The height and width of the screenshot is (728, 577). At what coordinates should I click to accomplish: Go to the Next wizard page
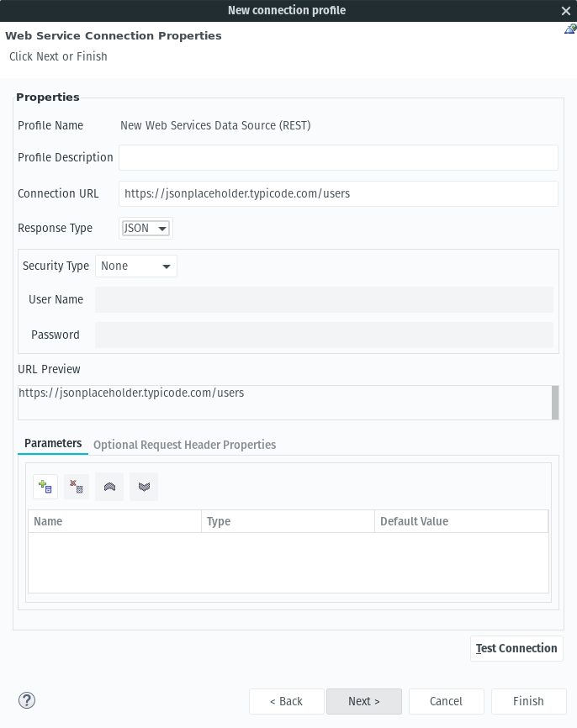click(363, 701)
